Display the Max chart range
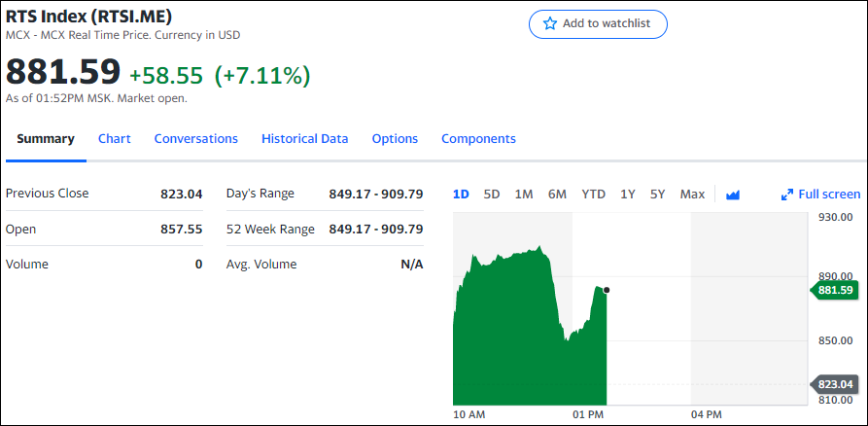 [692, 195]
